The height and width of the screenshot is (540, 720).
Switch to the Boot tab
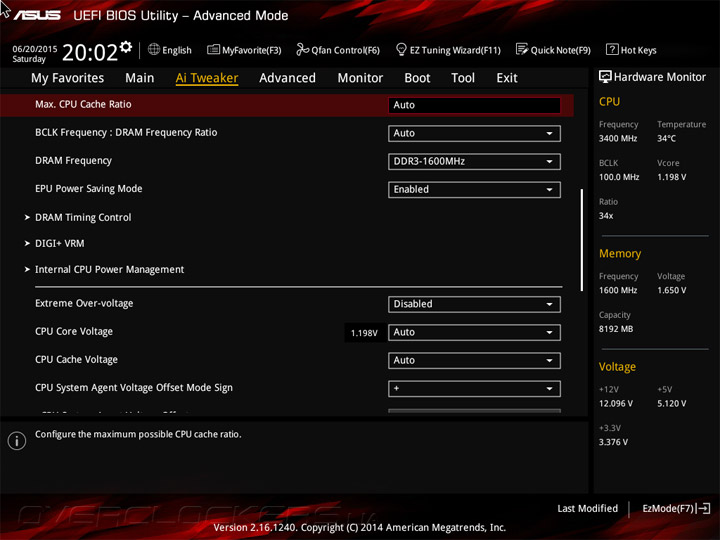click(417, 78)
